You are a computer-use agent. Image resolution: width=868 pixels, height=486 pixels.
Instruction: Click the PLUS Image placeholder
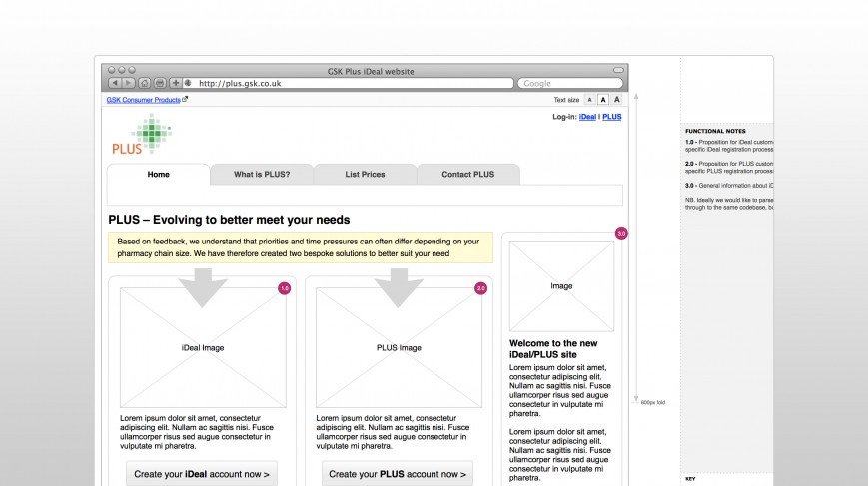point(399,347)
